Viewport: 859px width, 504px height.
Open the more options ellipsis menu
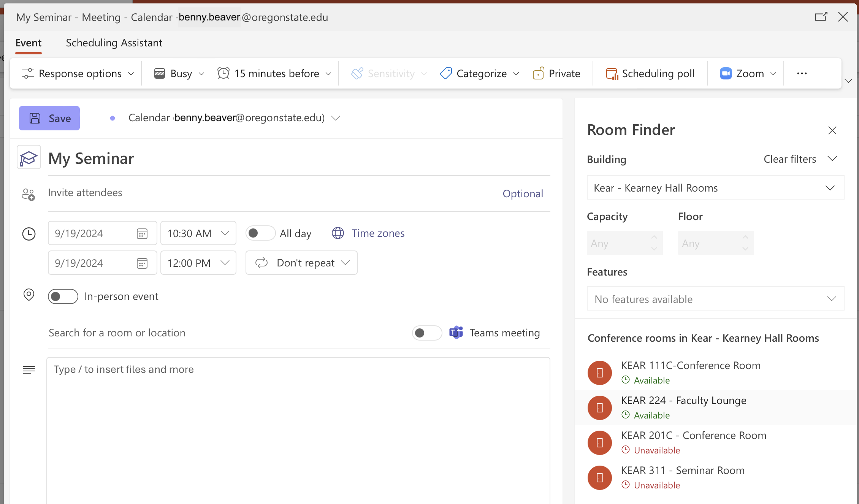tap(802, 73)
